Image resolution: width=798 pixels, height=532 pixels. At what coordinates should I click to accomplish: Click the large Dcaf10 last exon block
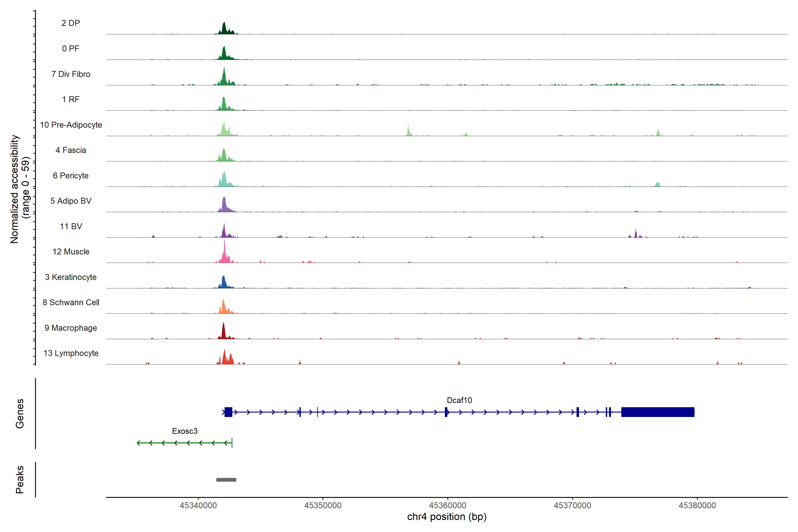tap(657, 412)
